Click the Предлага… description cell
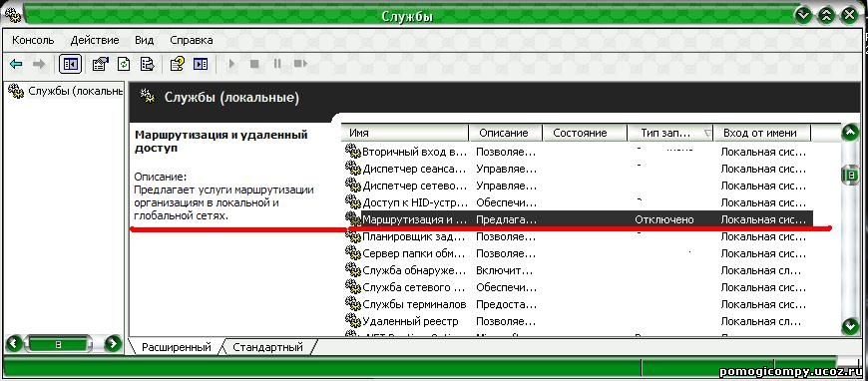 506,219
